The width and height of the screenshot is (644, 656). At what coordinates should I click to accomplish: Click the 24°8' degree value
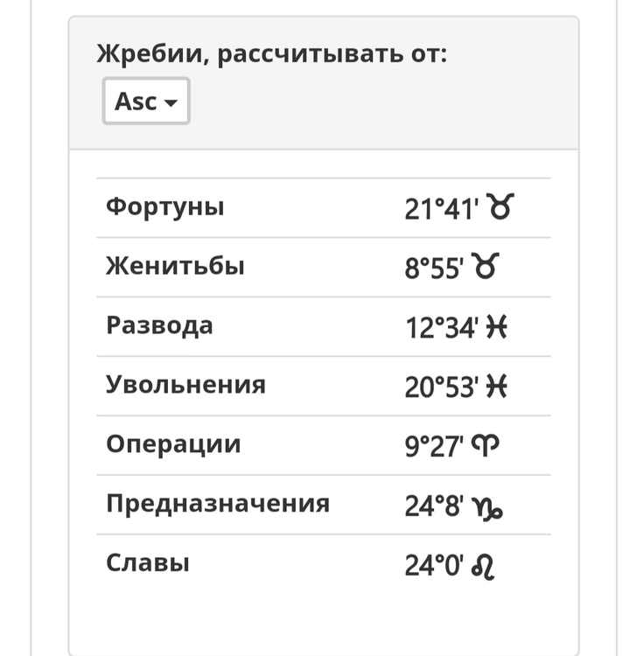pyautogui.click(x=434, y=506)
